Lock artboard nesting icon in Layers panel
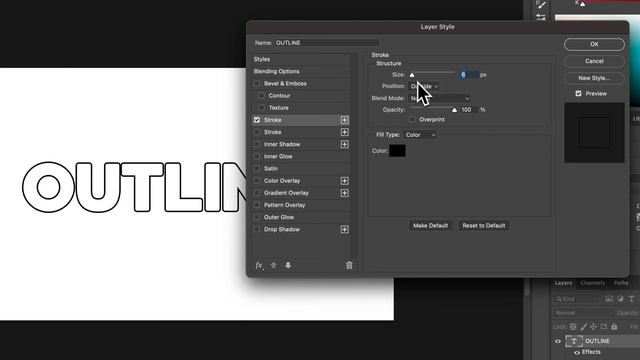This screenshot has height=360, width=640. pos(604,327)
